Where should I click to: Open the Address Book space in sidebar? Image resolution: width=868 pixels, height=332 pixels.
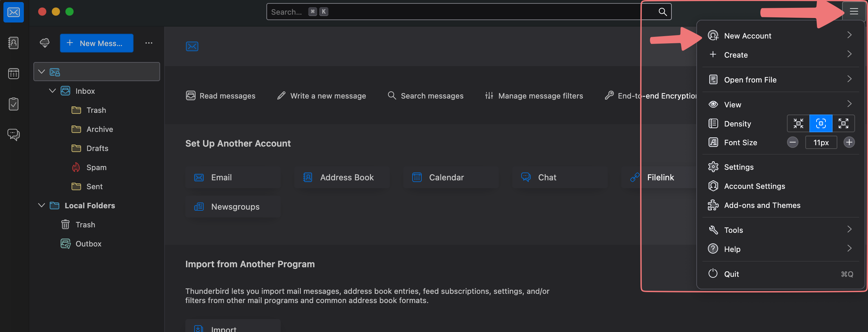pyautogui.click(x=14, y=43)
